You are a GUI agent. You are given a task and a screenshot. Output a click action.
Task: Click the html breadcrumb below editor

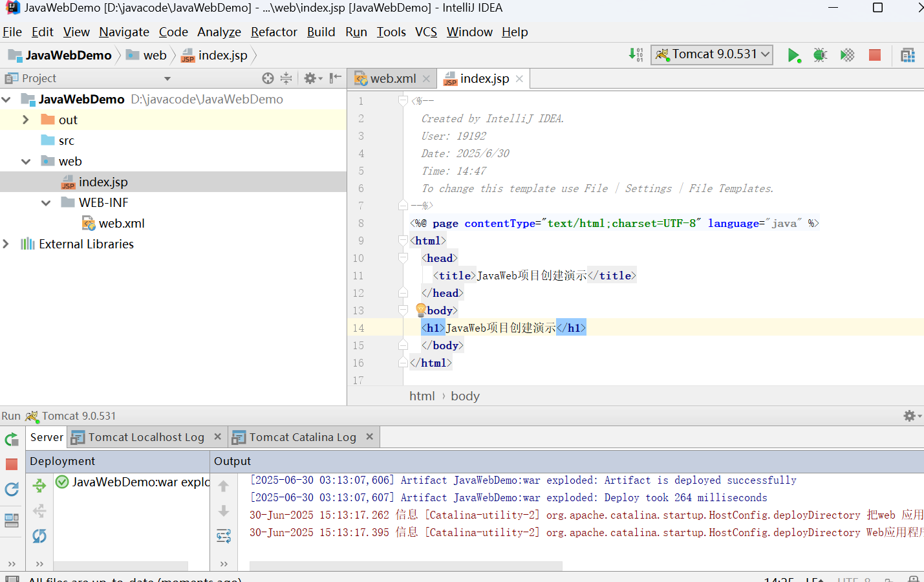tap(422, 396)
